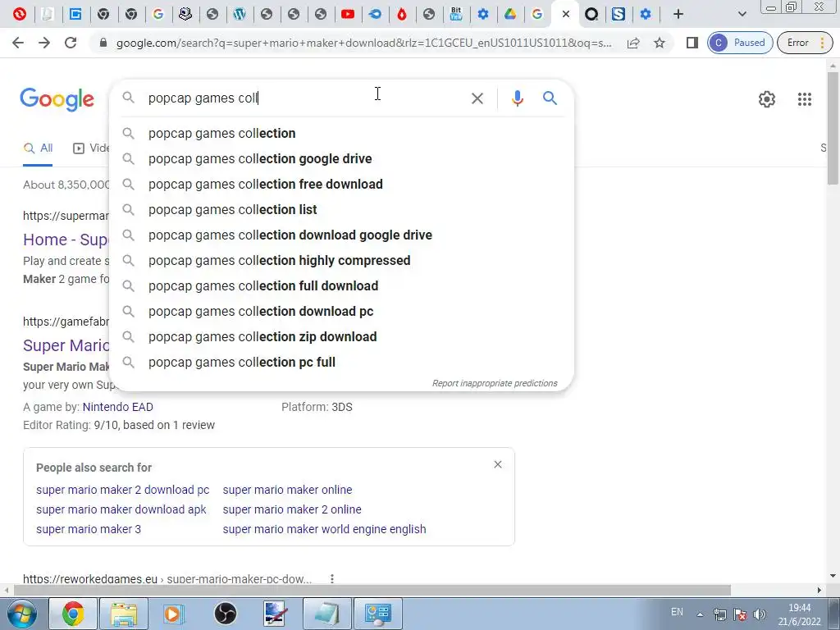Viewport: 840px width, 630px height.
Task: Open the Notepad-like taskbar app
Action: [x=327, y=614]
